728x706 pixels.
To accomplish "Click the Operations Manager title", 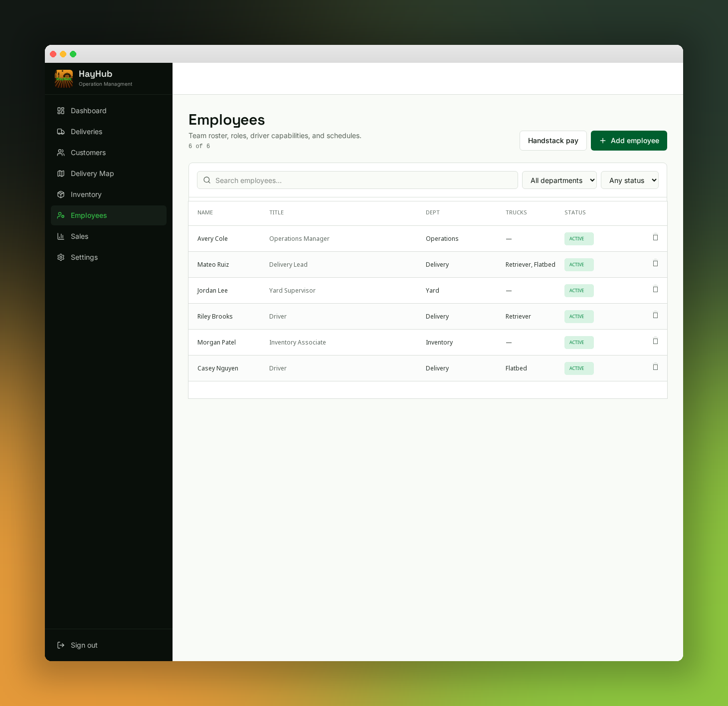I will tap(299, 239).
